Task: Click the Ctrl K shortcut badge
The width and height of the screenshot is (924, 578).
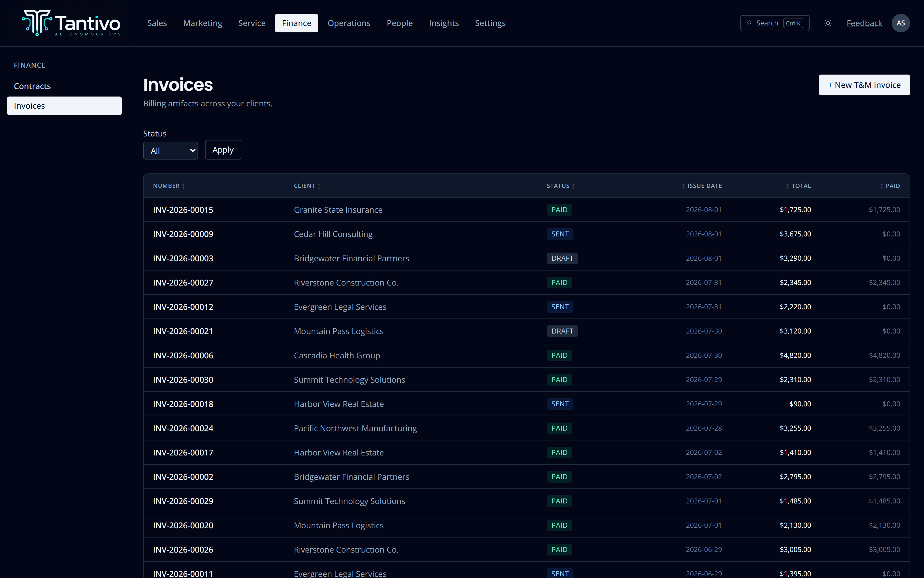Action: pos(793,23)
